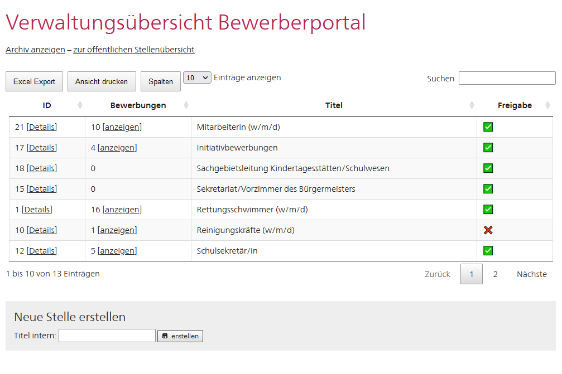Sort by the Bewerbungen column arrows
Image resolution: width=562 pixels, height=374 pixels.
186,105
